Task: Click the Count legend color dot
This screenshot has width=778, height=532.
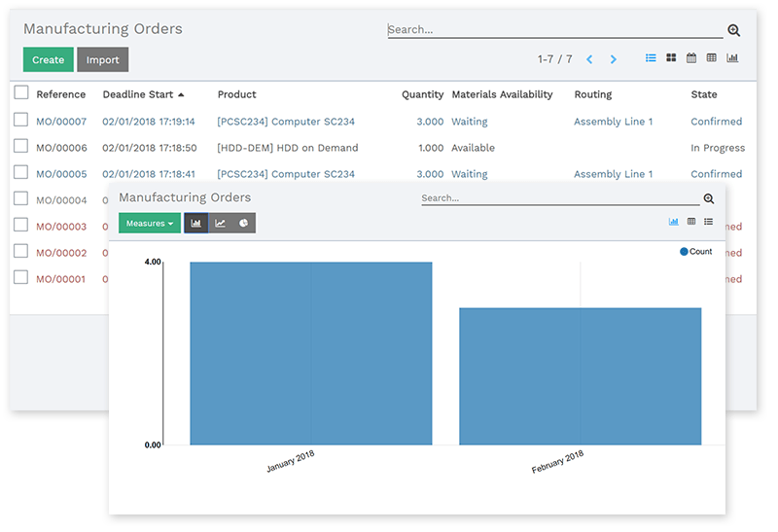Action: [x=684, y=252]
